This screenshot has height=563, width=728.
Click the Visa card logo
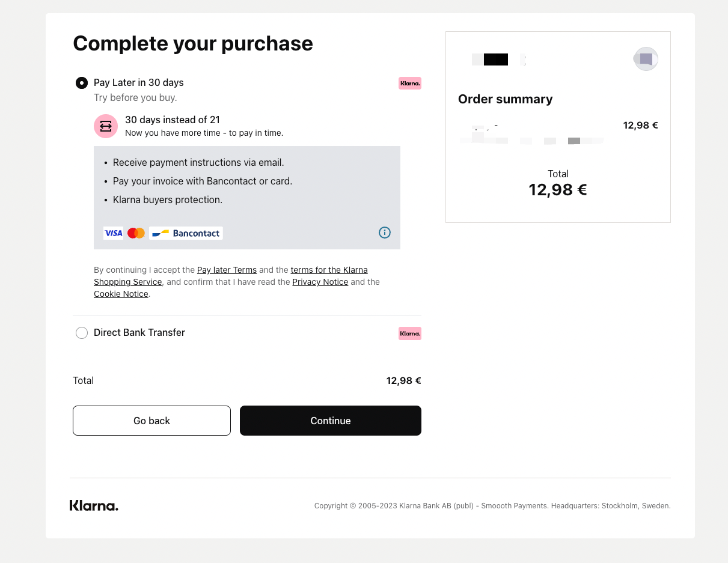click(x=113, y=233)
